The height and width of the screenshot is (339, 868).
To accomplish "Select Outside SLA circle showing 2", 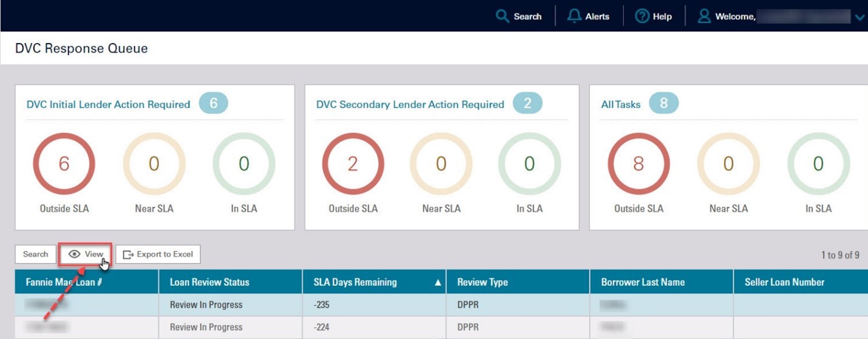I will (353, 164).
